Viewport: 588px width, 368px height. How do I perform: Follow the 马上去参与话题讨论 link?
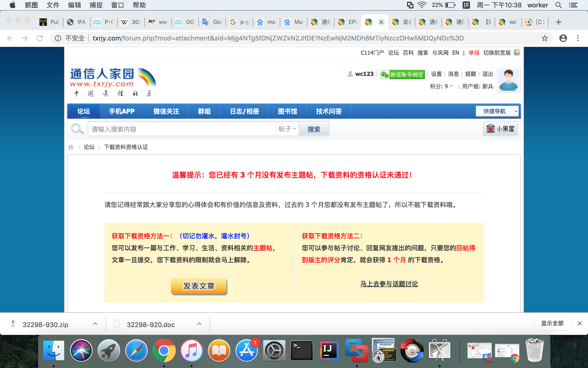pyautogui.click(x=389, y=284)
